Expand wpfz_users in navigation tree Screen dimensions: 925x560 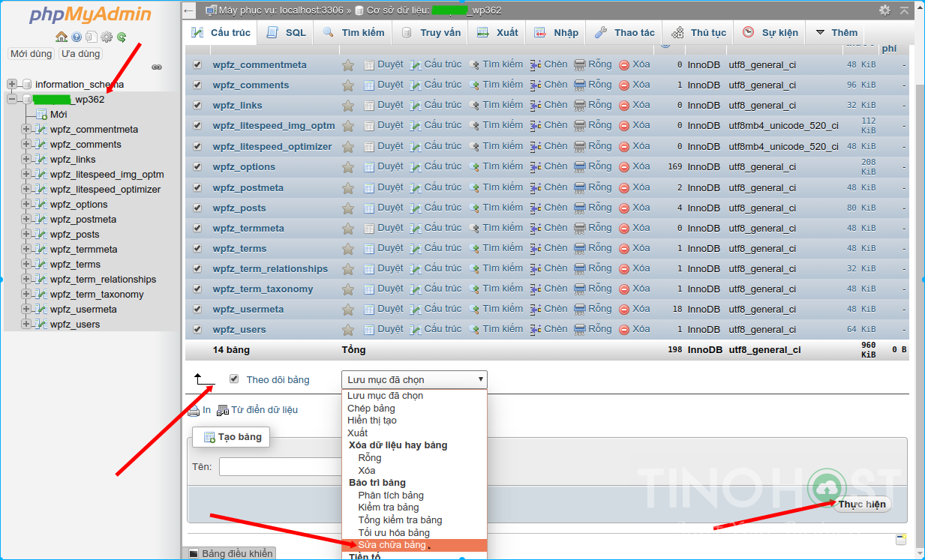pyautogui.click(x=26, y=324)
